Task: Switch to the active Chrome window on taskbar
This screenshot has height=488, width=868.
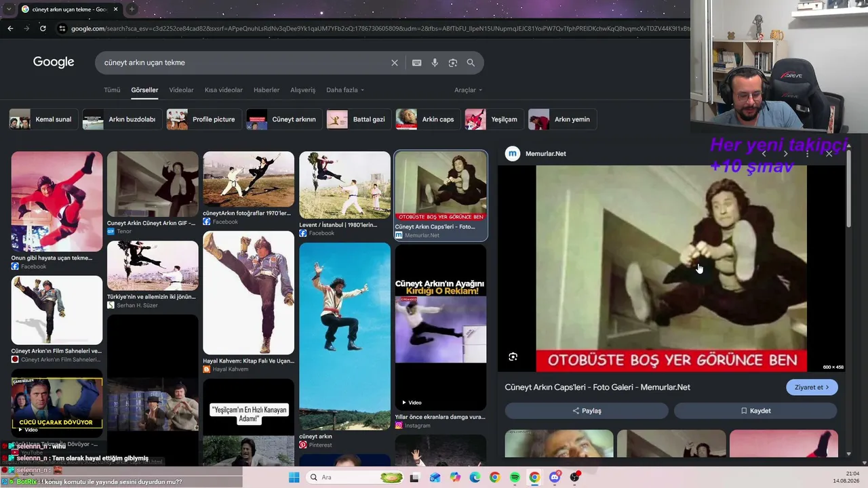Action: (534, 477)
